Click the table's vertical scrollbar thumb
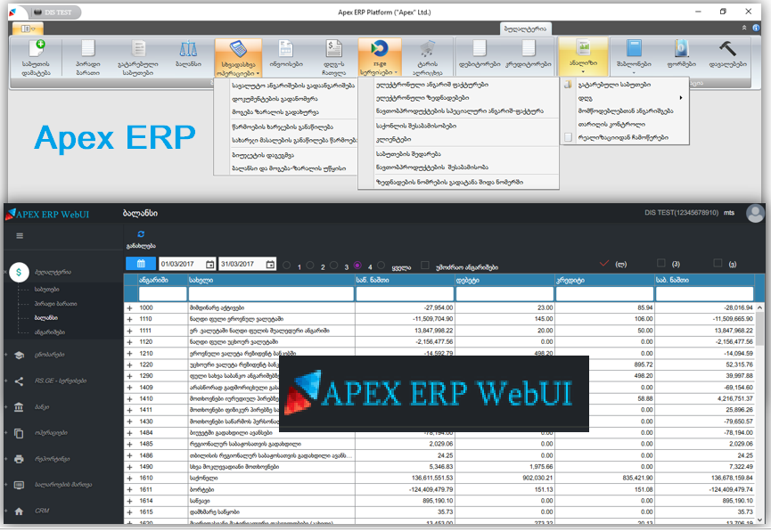The height and width of the screenshot is (532, 771). click(759, 329)
